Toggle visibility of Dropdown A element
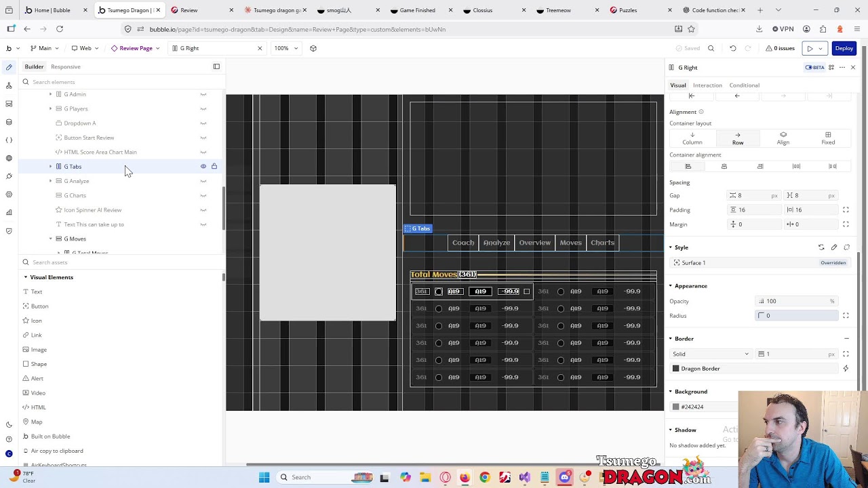 point(203,123)
